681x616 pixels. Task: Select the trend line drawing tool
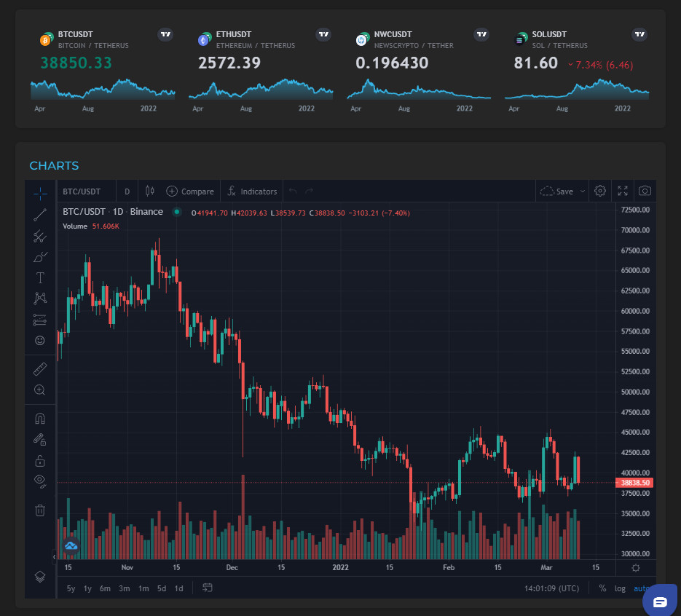(40, 215)
